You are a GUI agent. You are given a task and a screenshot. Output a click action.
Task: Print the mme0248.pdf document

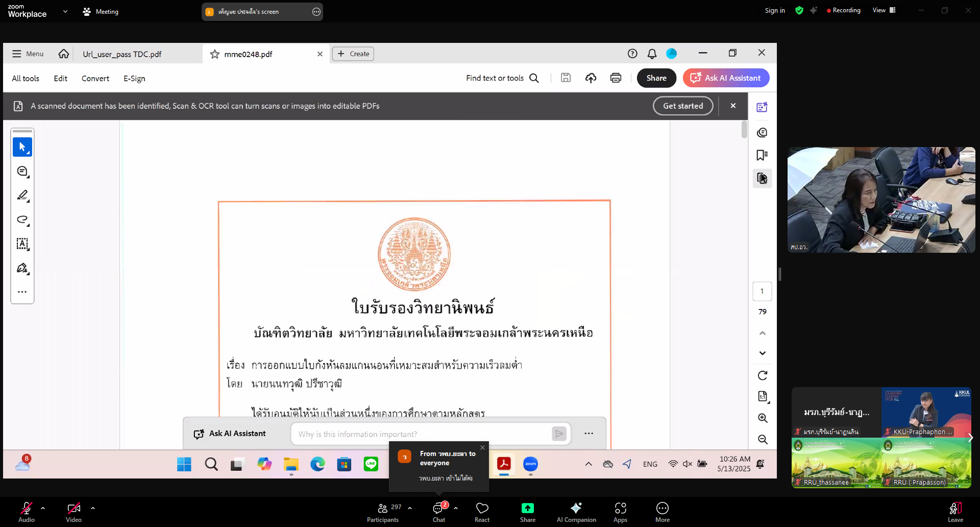pyautogui.click(x=616, y=78)
